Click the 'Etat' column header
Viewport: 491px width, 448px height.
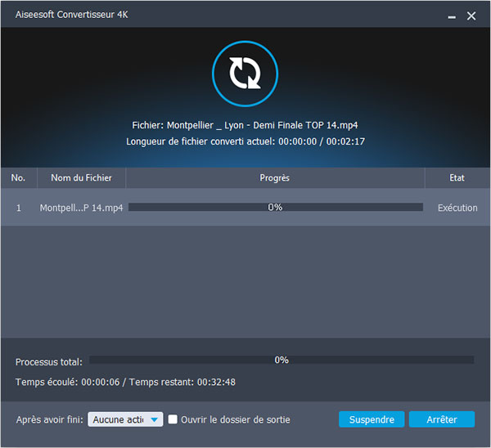coord(457,177)
